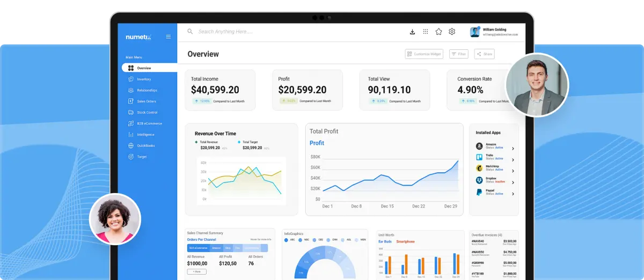This screenshot has height=280, width=644.
Task: Click the Customize Widget button
Action: click(x=424, y=54)
